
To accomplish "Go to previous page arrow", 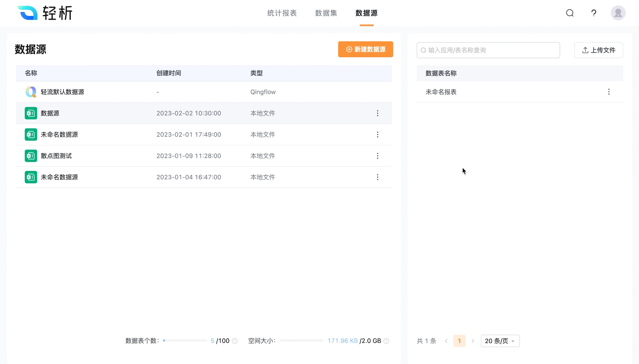I will [446, 341].
